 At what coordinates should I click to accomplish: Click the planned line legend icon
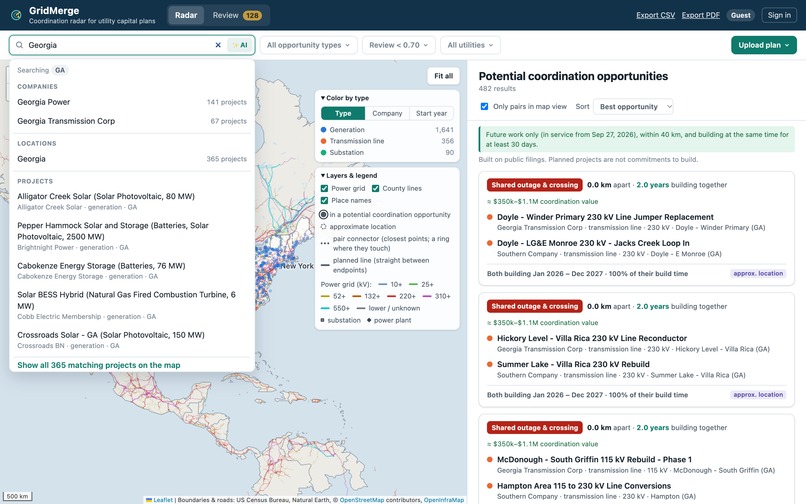325,265
